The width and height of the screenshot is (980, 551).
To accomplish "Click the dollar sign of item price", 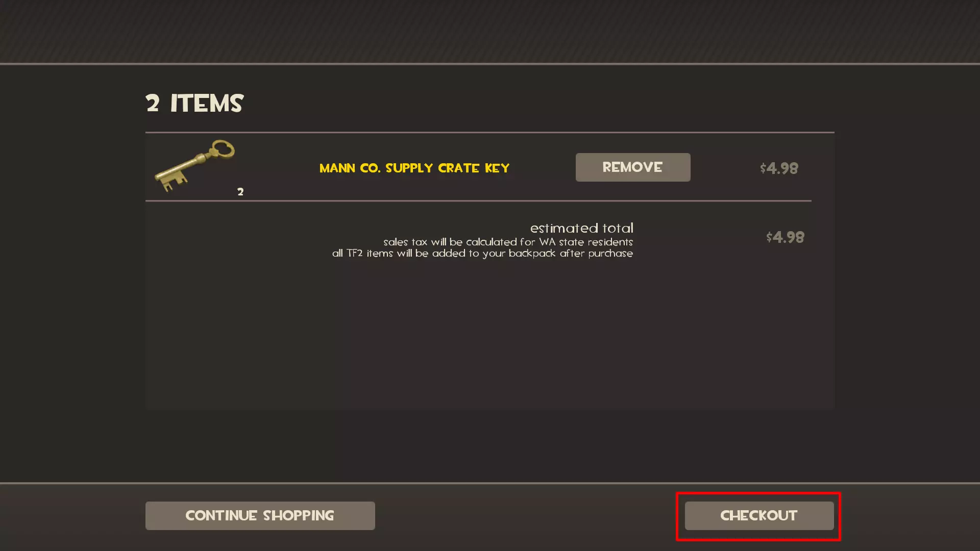I will [763, 168].
